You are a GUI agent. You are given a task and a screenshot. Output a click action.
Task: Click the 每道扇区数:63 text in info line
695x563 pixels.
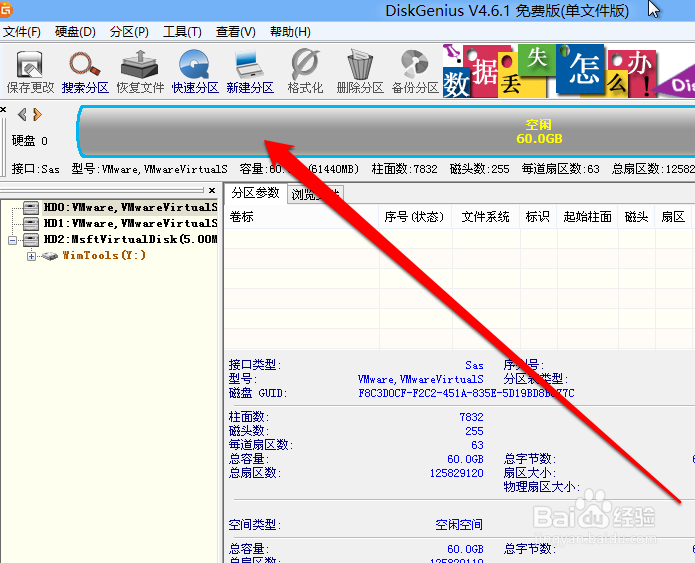coord(561,169)
